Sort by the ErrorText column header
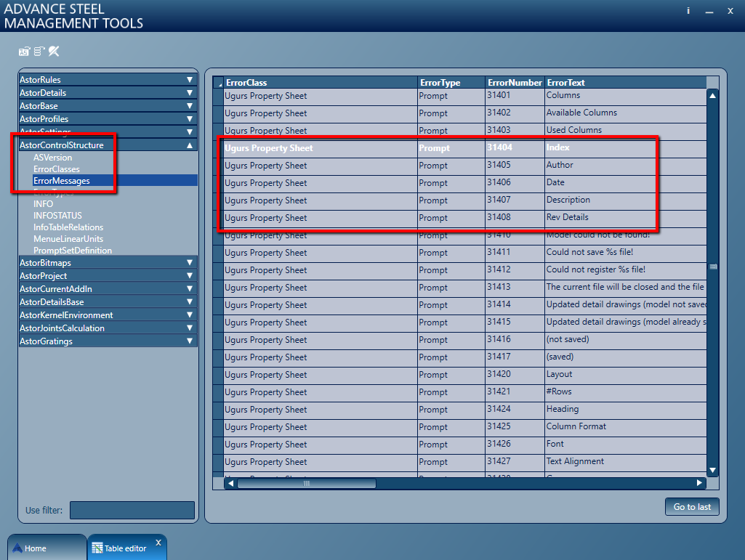Viewport: 745px width, 560px height. (x=626, y=82)
